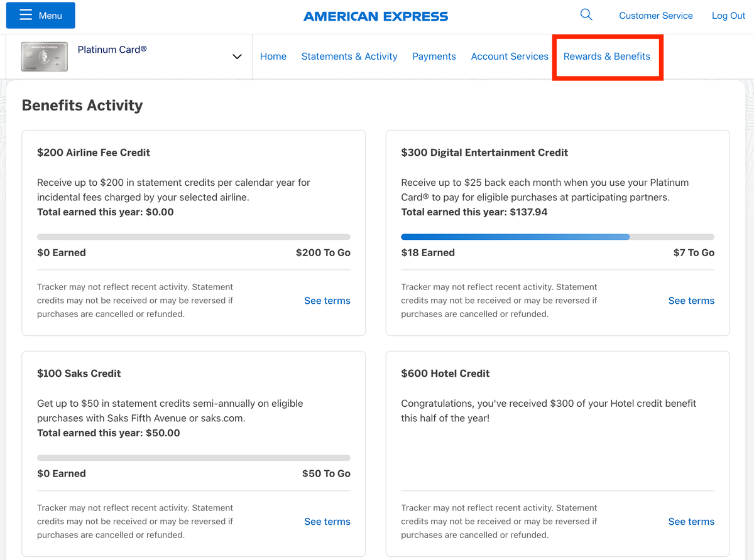Click the $600 Hotel Credit heading
The width and height of the screenshot is (754, 560).
[445, 374]
